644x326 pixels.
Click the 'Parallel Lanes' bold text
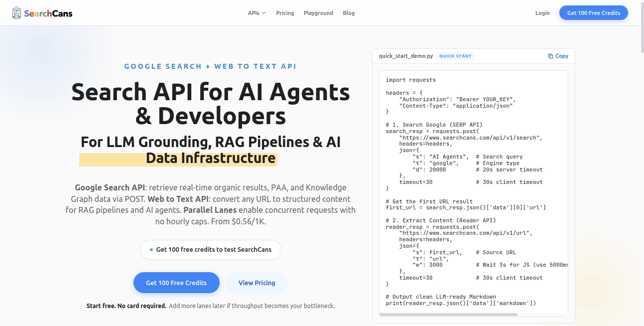pos(210,210)
